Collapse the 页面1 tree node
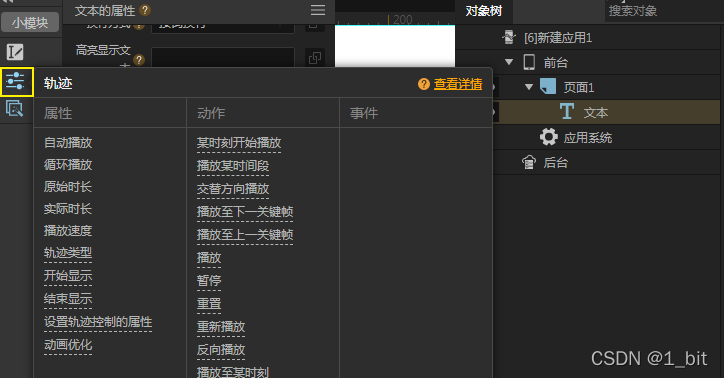 (x=529, y=87)
